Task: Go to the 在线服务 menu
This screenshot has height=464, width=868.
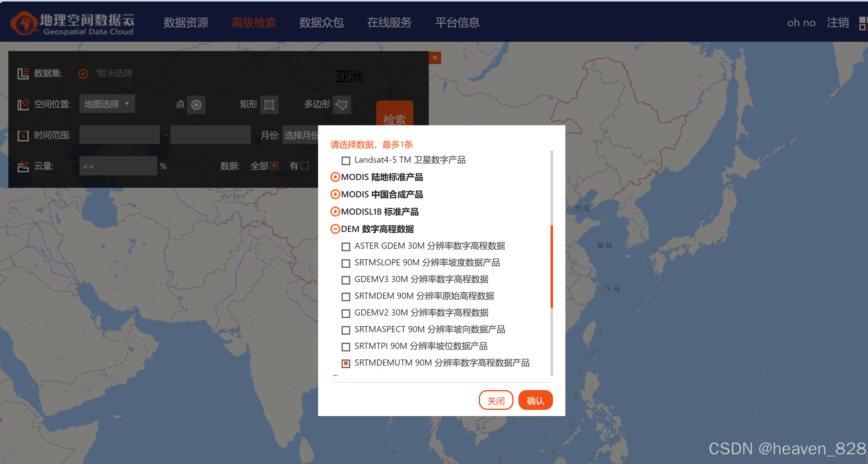Action: (x=389, y=23)
